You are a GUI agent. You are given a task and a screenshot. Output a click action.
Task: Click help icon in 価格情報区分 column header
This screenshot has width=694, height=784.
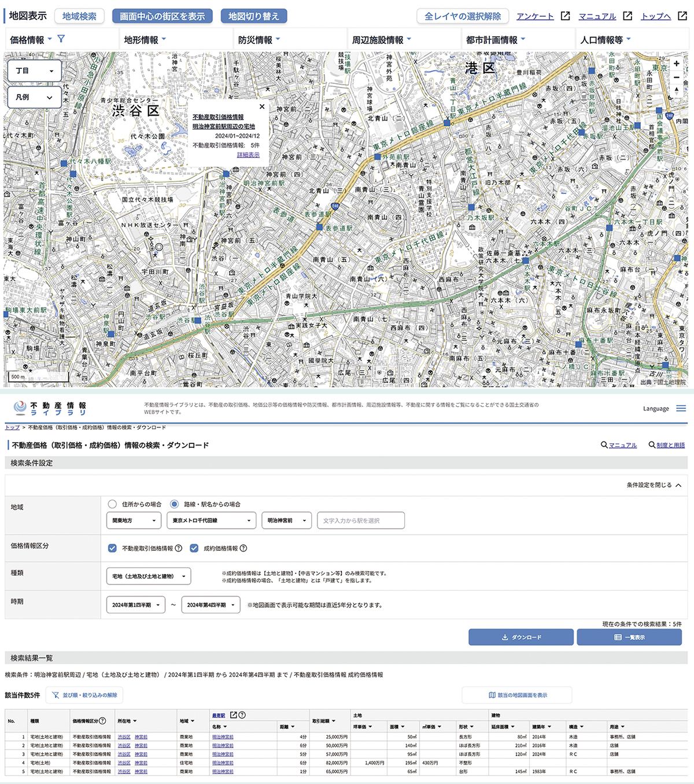click(x=102, y=721)
